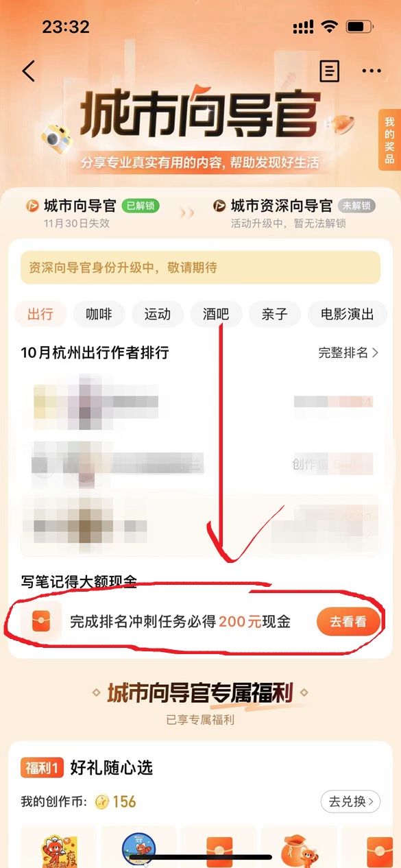Tap the 已解锁 status badge

point(141,206)
